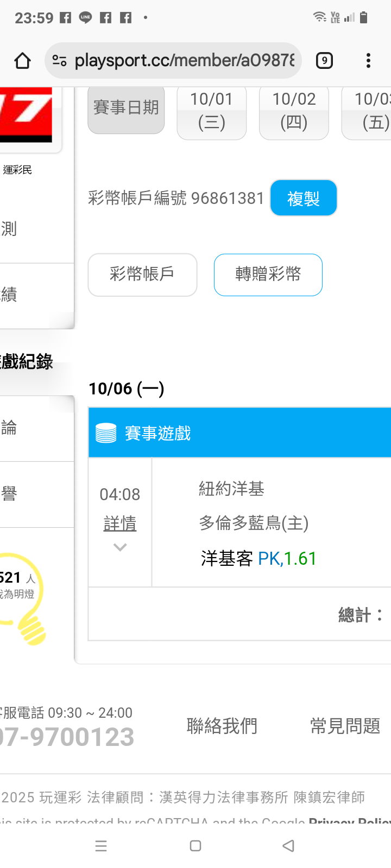Open the 聯絡我們 contact link

pos(222,726)
